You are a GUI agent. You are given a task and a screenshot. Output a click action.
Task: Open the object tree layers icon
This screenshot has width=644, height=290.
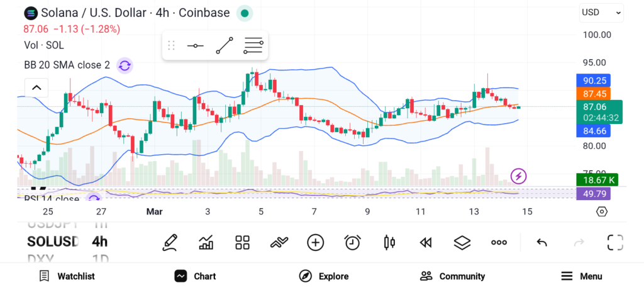click(462, 242)
